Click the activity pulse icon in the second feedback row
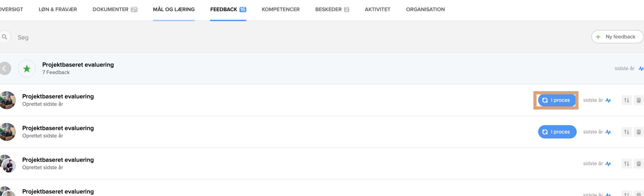Image resolution: width=644 pixels, height=196 pixels. 608,132
